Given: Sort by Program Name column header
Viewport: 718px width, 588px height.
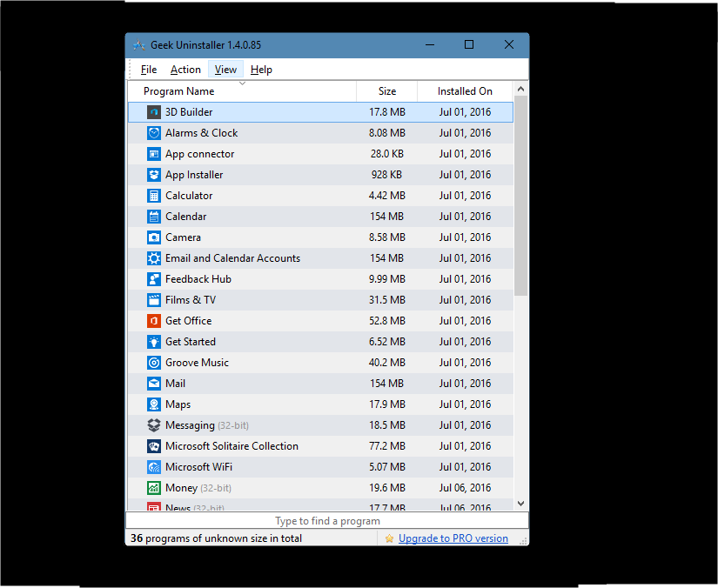Looking at the screenshot, I should 242,91.
